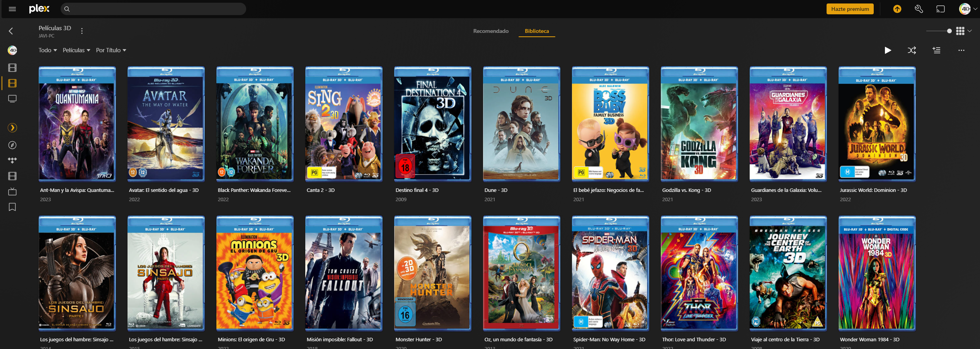The image size is (980, 349).
Task: Open the Wonder Woman 1984 poster
Action: pos(877,273)
